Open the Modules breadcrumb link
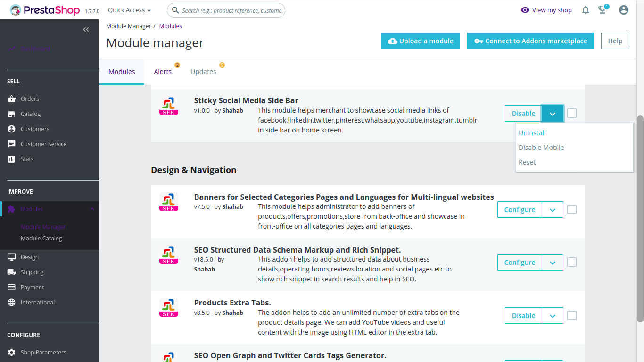 point(171,26)
